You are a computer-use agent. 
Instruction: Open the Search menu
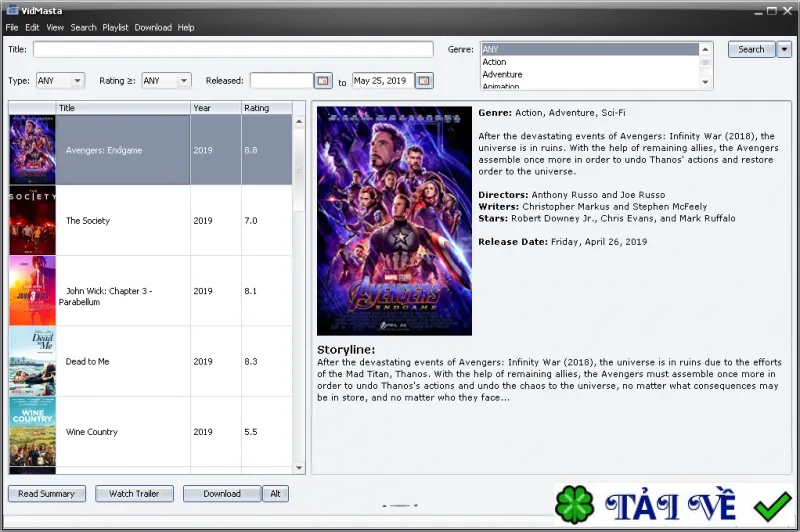(84, 28)
